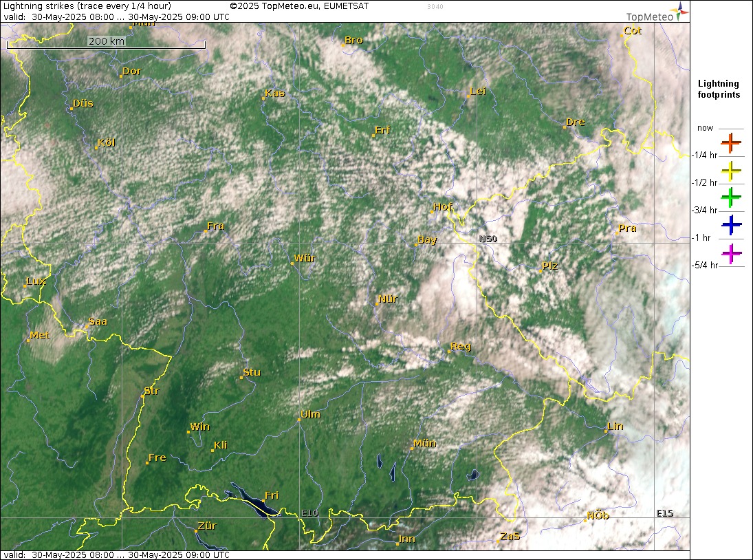Image resolution: width=753 pixels, height=560 pixels.
Task: Select the 'Fri' city label
Action: pos(272,495)
